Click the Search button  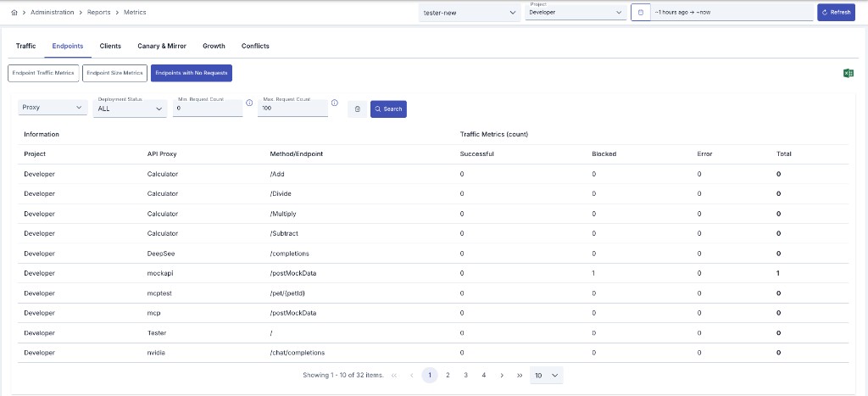click(x=388, y=109)
